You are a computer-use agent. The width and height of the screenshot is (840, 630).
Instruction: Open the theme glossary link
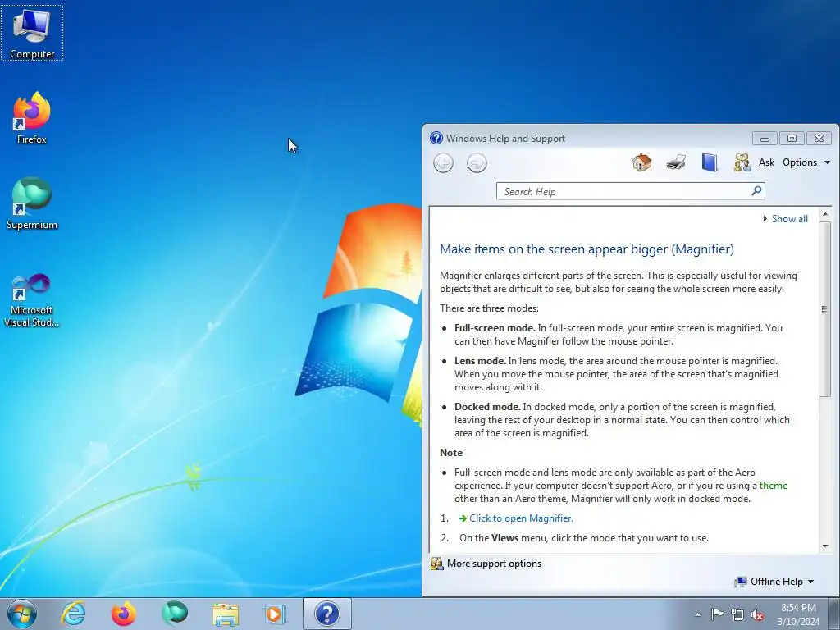click(x=773, y=486)
